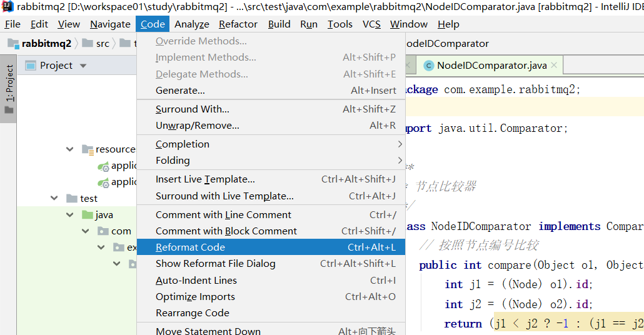Open the View menu
Viewport: 644px width, 335px height.
[69, 24]
